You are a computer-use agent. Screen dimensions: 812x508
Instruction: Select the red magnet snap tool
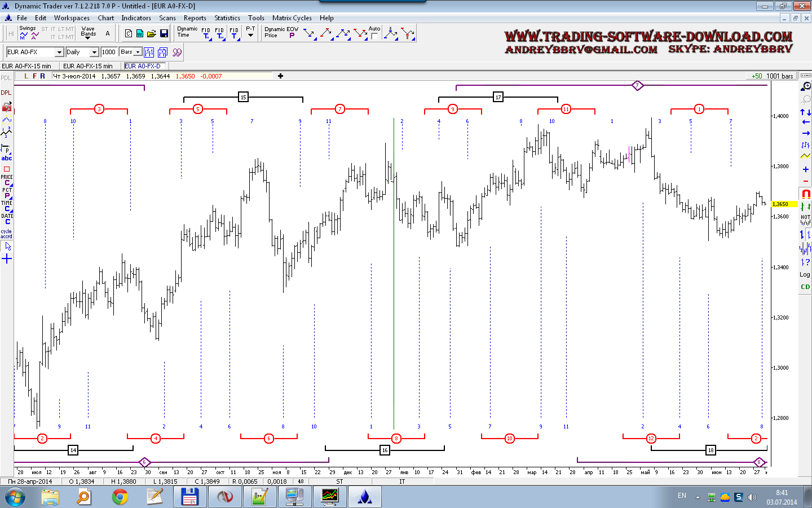pyautogui.click(x=805, y=194)
